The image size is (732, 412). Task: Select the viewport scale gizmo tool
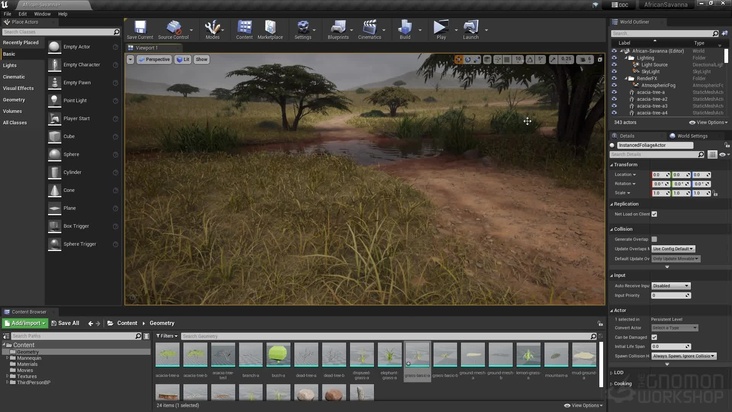[476, 59]
